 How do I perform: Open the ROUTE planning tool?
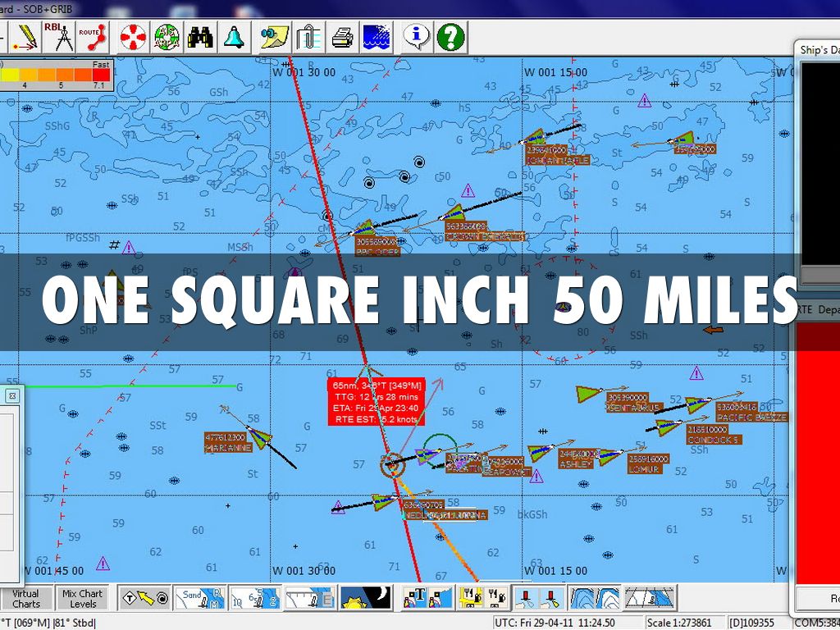pos(92,37)
